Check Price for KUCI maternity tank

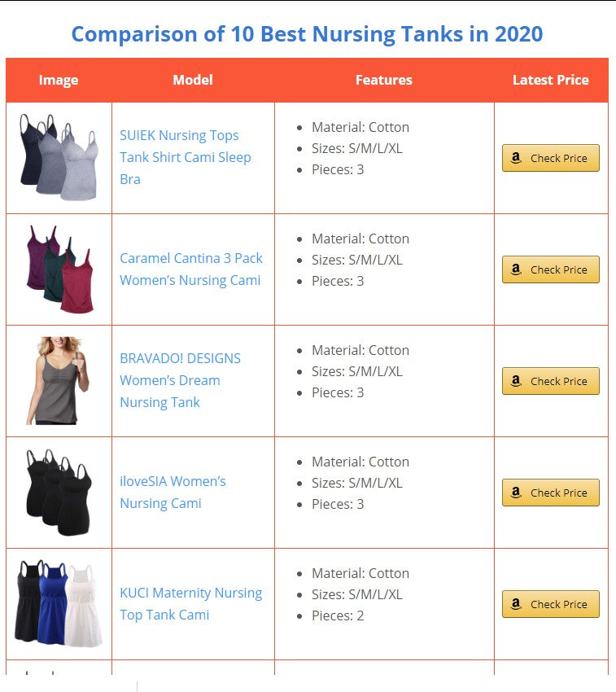(551, 604)
